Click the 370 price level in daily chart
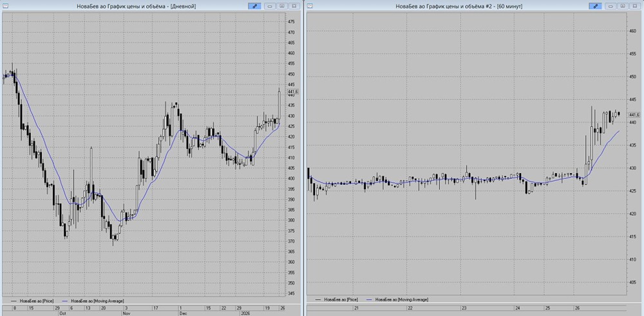 click(x=291, y=241)
